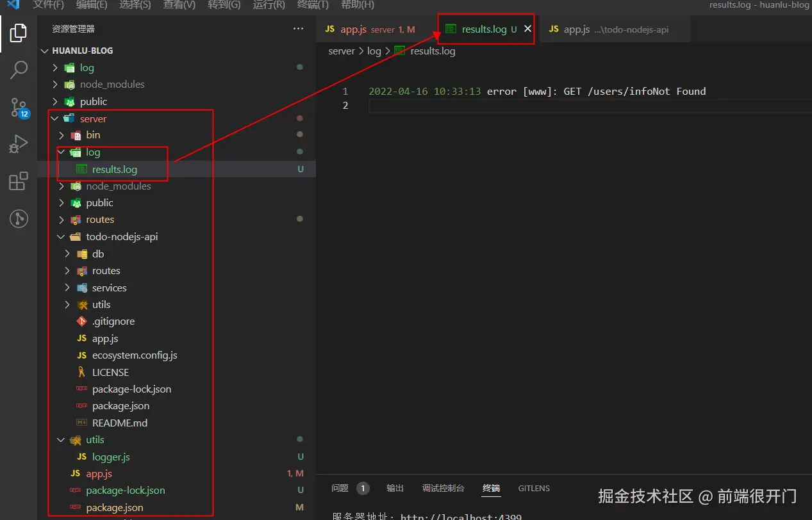Viewport: 812px width, 520px height.
Task: Open the GITLENS panel tab
Action: pyautogui.click(x=534, y=488)
